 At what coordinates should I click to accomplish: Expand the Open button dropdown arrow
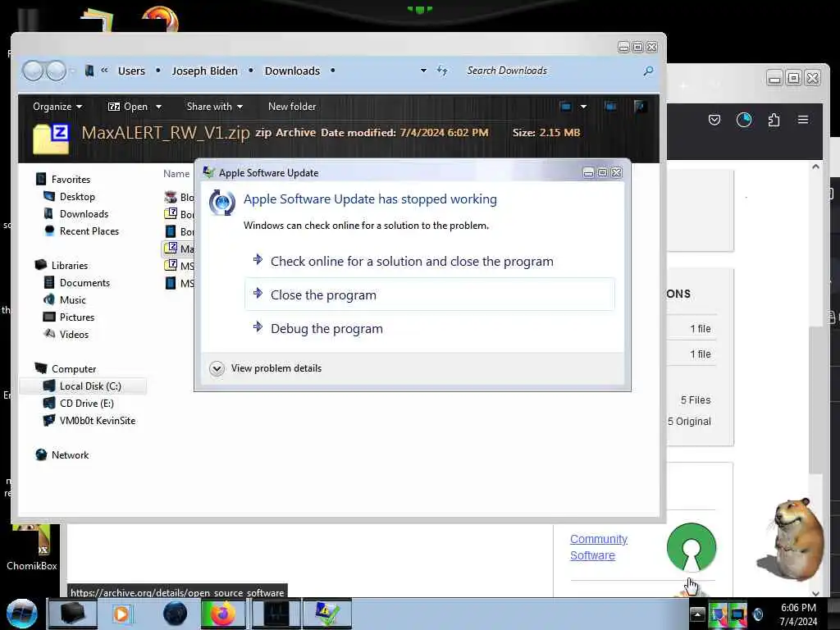tap(158, 107)
